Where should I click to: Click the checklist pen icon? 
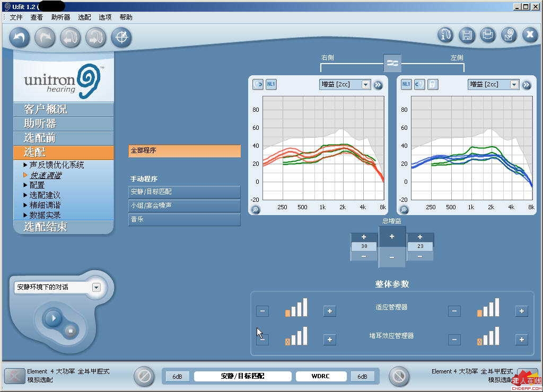click(509, 35)
